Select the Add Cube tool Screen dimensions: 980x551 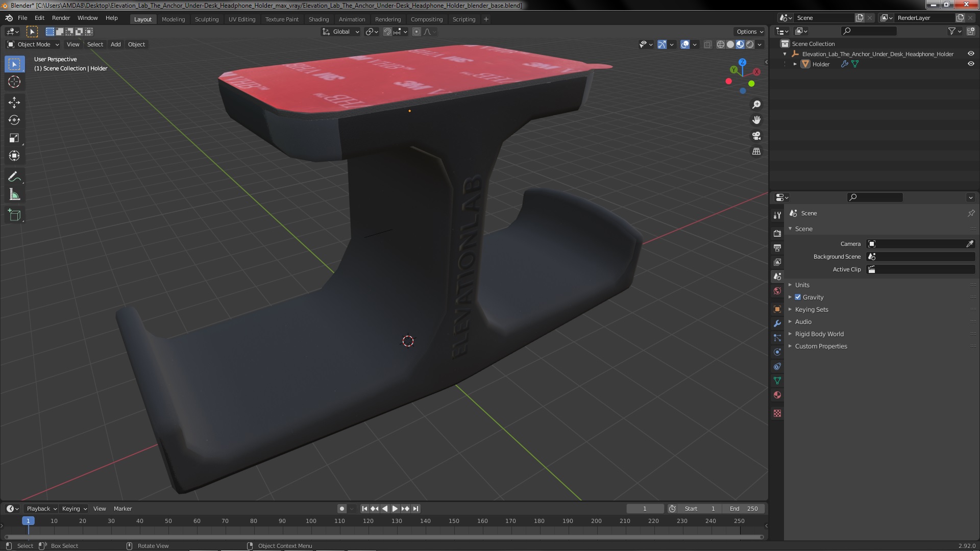(14, 215)
